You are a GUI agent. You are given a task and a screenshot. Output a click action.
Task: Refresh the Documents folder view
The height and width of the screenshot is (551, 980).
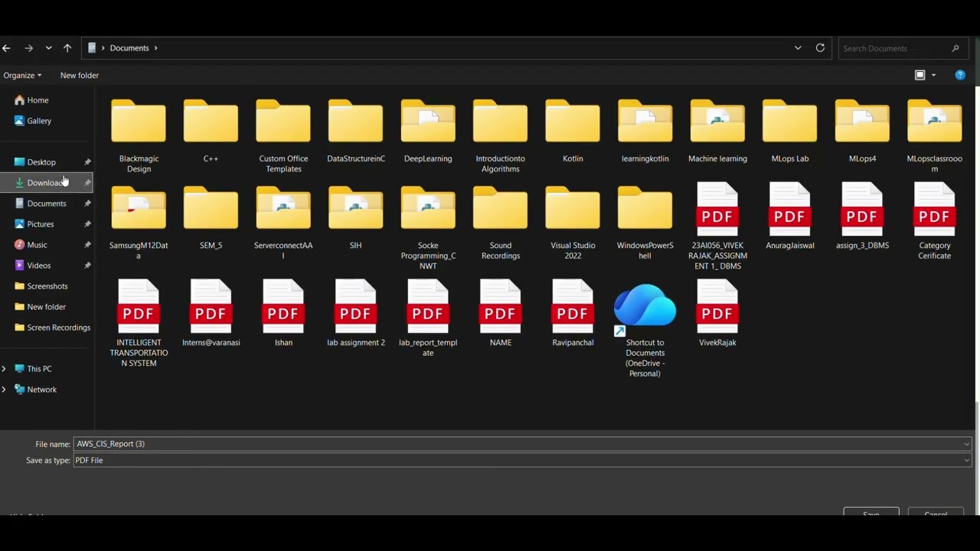coord(820,48)
